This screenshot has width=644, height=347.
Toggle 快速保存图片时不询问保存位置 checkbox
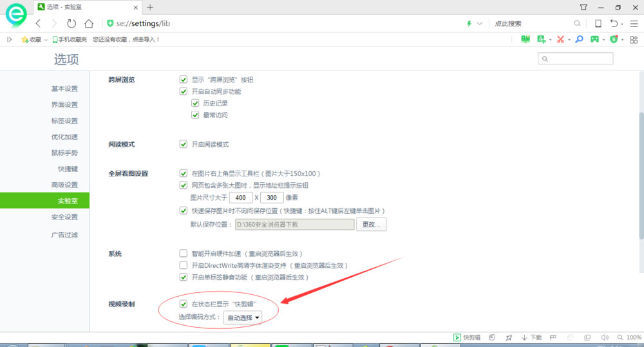pos(184,211)
